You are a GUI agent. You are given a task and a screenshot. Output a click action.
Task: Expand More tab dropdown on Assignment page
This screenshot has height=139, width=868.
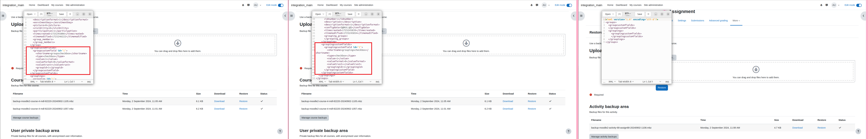pyautogui.click(x=736, y=21)
